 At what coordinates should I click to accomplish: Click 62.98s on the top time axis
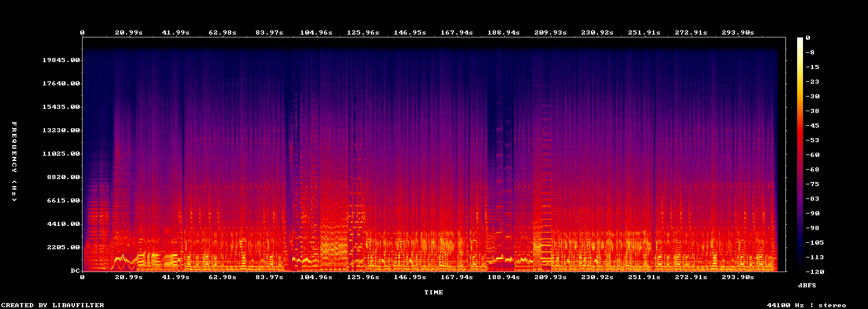[222, 33]
